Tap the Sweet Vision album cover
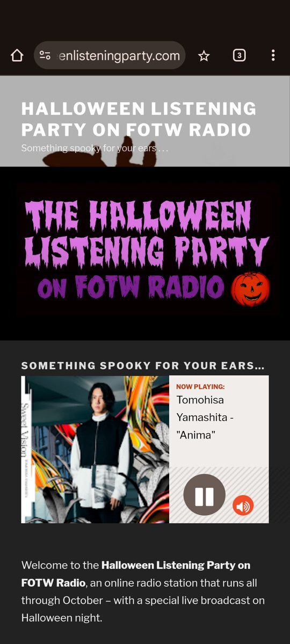This screenshot has width=290, height=644. pyautogui.click(x=95, y=449)
